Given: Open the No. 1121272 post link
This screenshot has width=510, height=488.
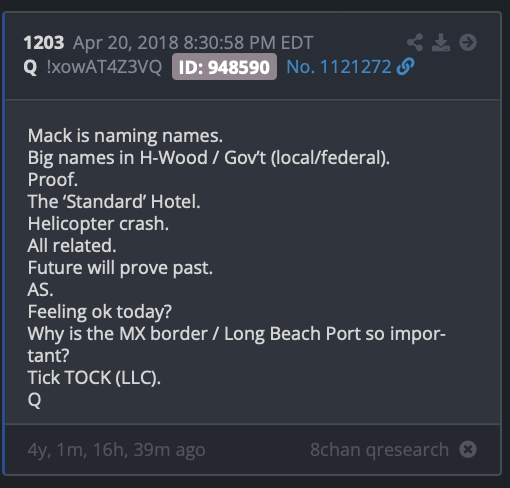Looking at the screenshot, I should tap(339, 67).
